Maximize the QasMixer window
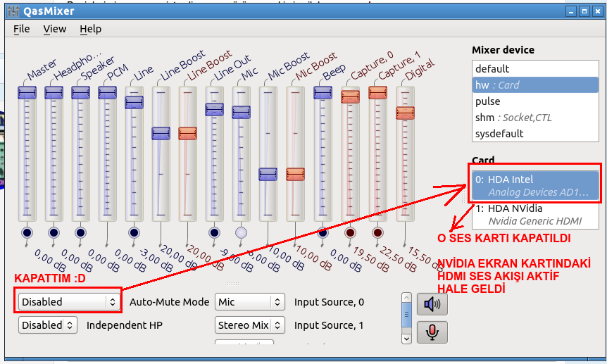The width and height of the screenshot is (607, 364). 584,11
